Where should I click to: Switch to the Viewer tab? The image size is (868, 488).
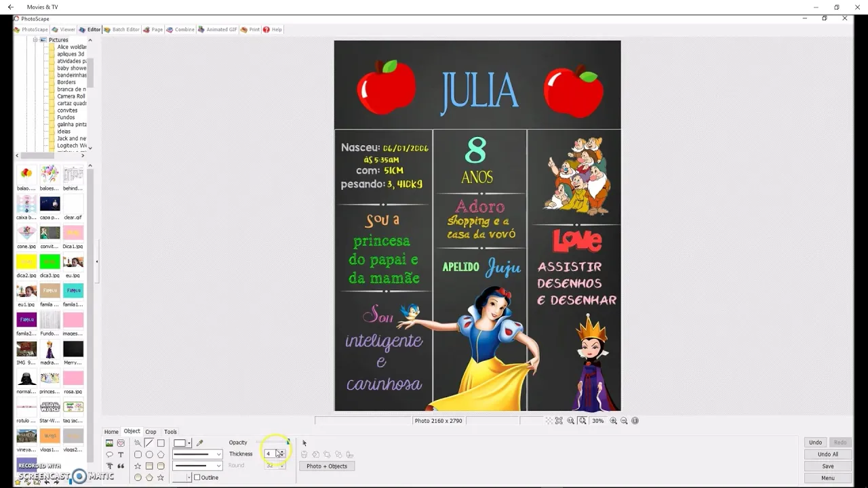tap(64, 30)
